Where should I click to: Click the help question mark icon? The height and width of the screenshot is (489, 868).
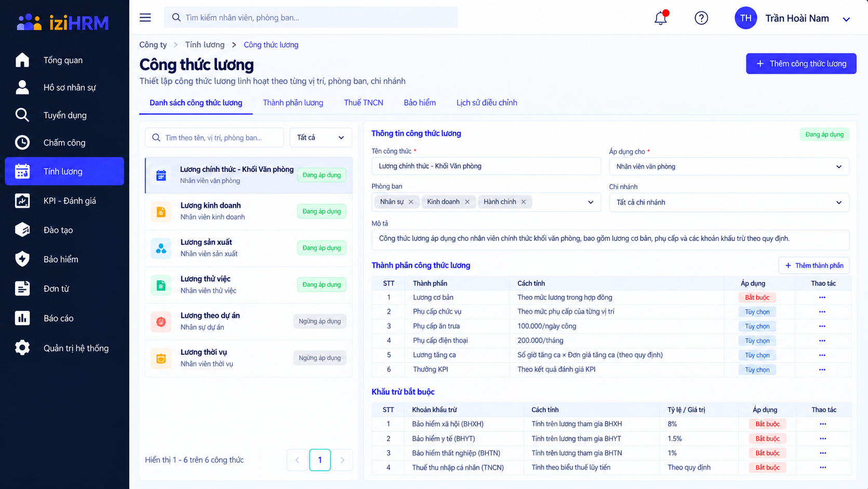701,18
